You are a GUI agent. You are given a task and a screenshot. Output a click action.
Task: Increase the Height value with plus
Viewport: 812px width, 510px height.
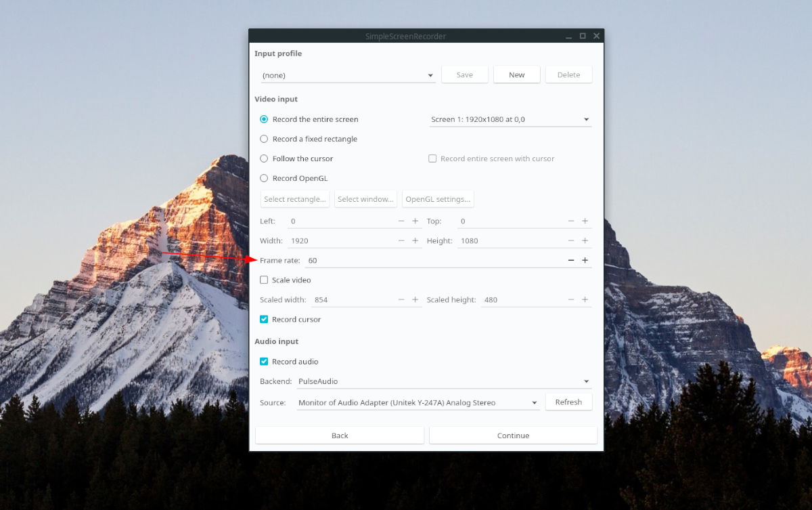(585, 240)
